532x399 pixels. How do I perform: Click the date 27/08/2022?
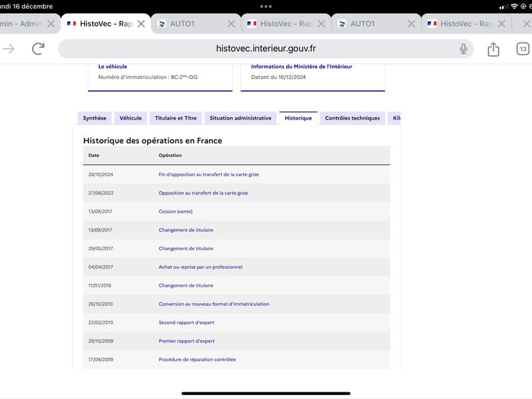[x=101, y=193]
